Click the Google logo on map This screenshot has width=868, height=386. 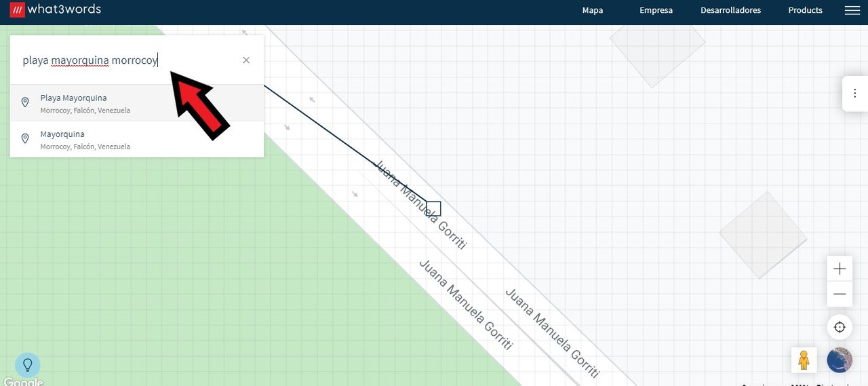pos(24,382)
